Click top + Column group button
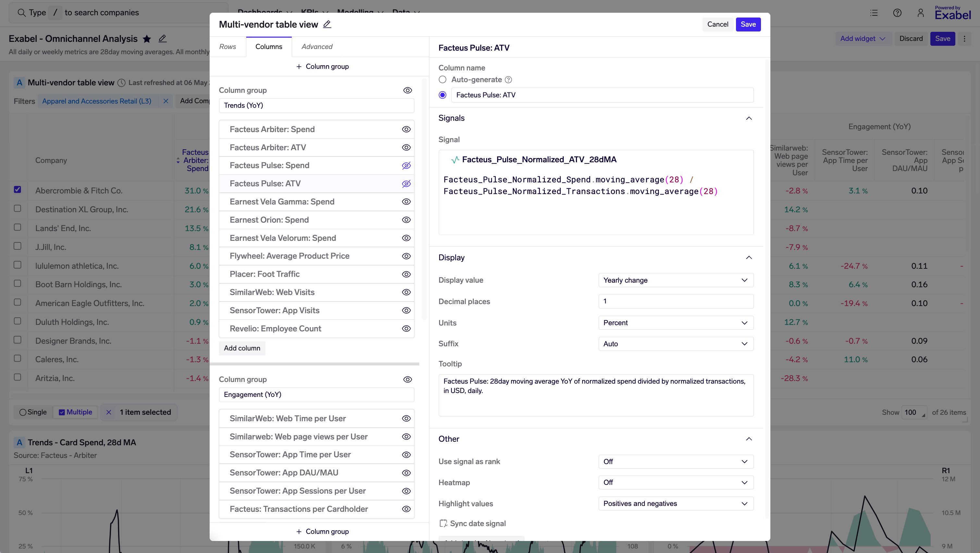980x553 pixels. (x=323, y=67)
